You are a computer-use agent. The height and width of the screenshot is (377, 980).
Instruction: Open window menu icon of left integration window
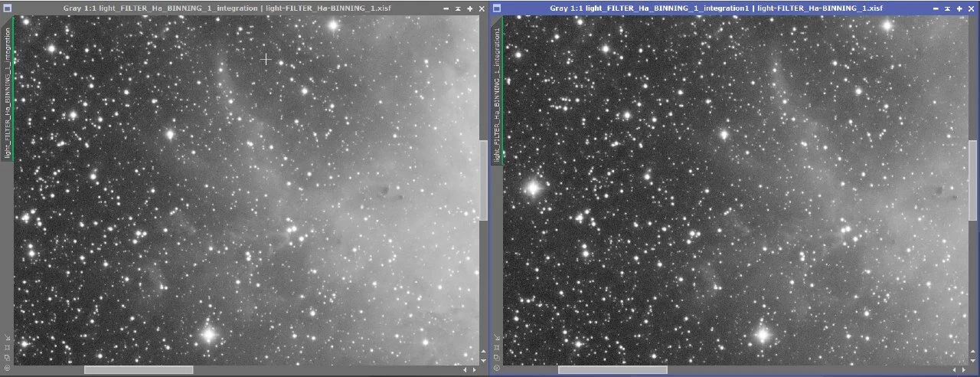click(8, 8)
